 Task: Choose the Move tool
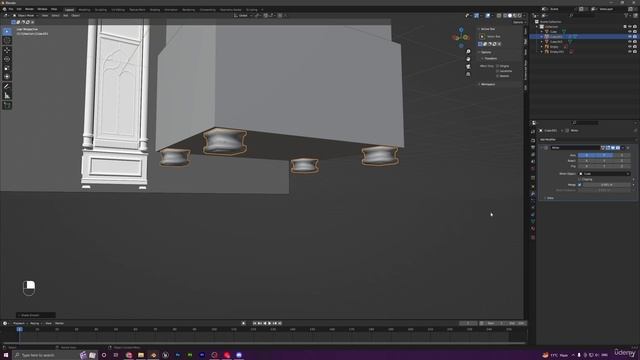point(7,50)
